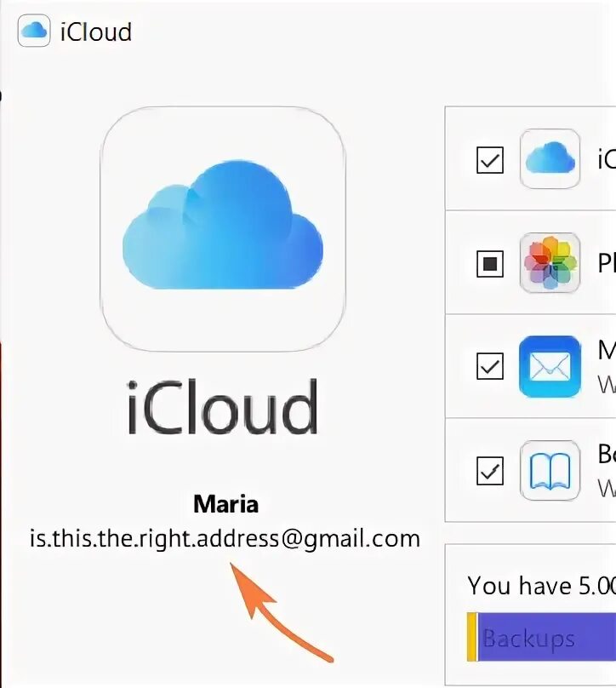Click the large iCloud cloud logo

pyautogui.click(x=223, y=228)
